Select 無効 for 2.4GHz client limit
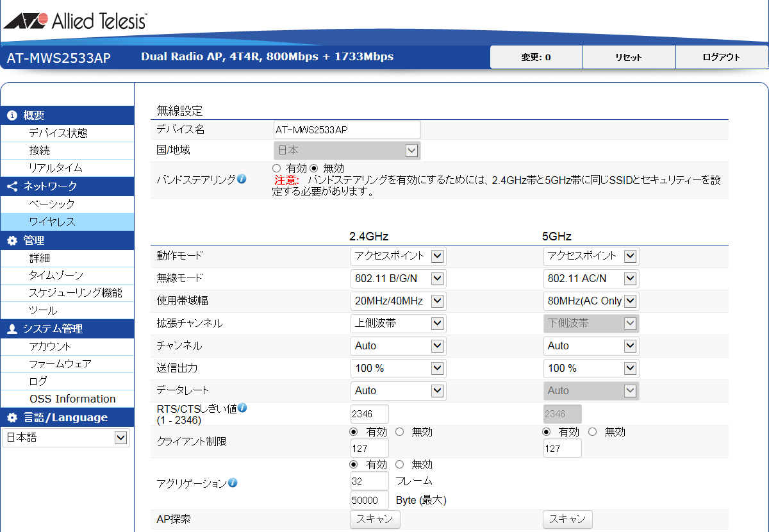The image size is (769, 532). [x=400, y=432]
